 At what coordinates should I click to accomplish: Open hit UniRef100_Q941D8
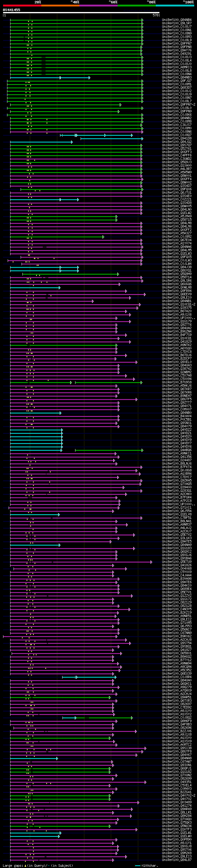pyautogui.click(x=177, y=139)
